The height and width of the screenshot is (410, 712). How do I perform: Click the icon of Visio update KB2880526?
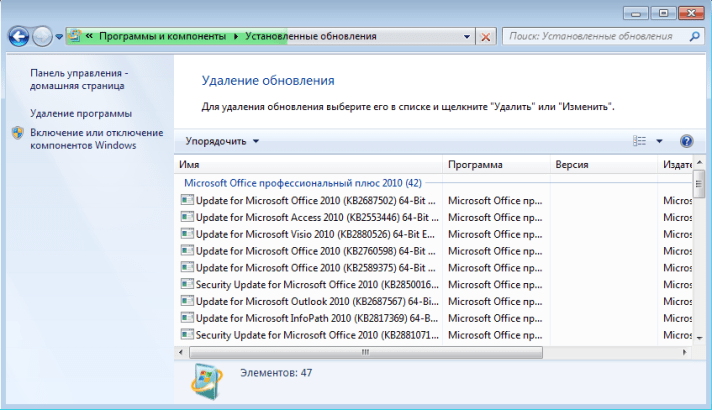tap(187, 233)
